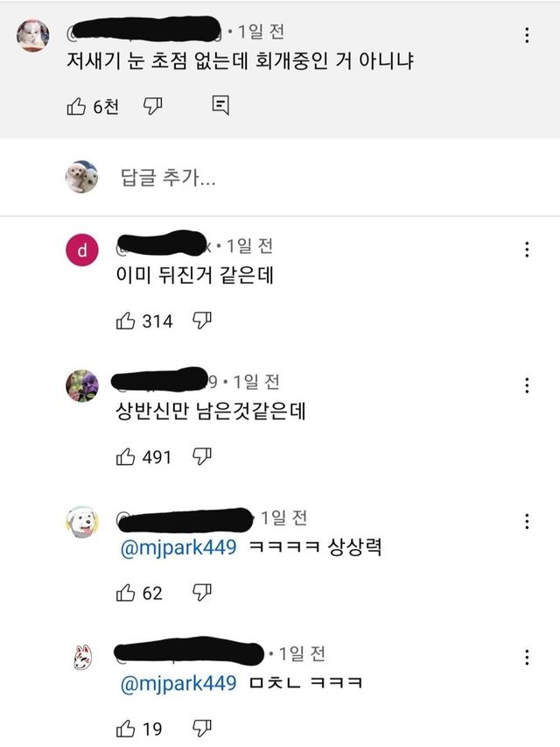Viewport: 560px width, 747px height.
Task: Like the 'ㅋㅋㅋㅋ 상상력' reply
Action: coord(125,593)
